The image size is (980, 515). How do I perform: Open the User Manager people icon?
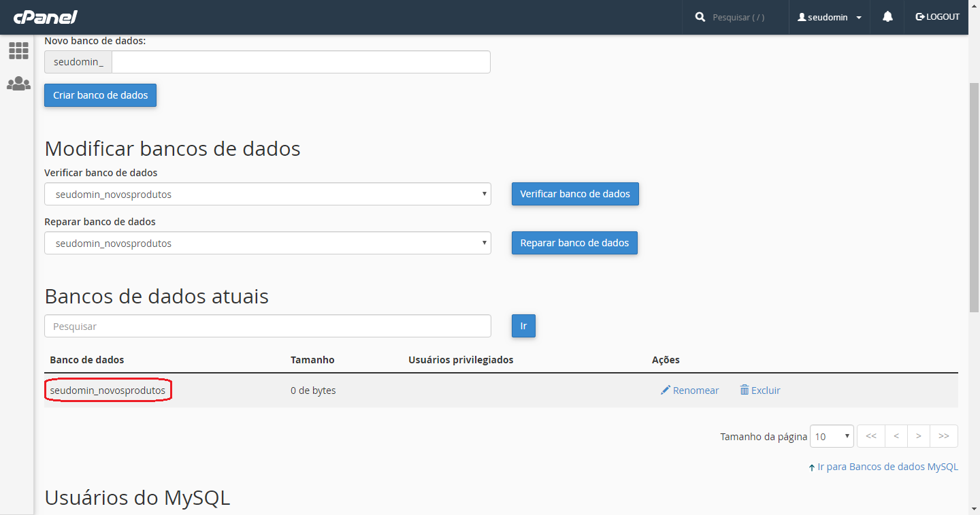pos(18,84)
